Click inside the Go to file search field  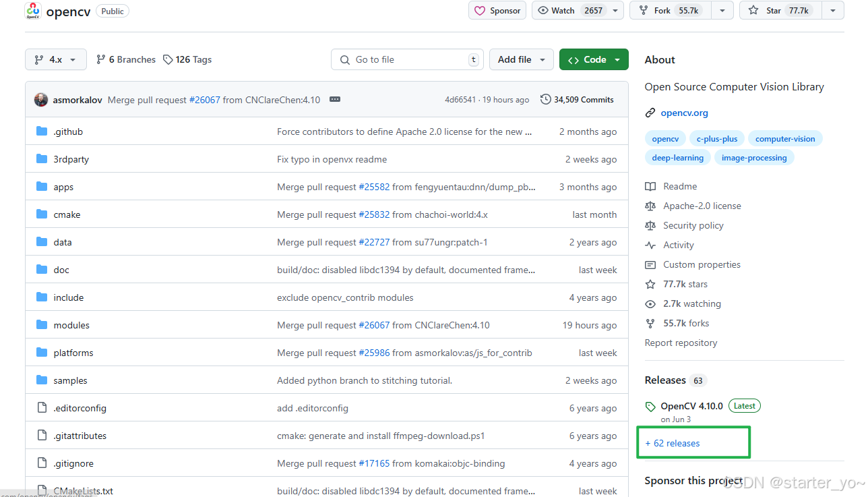[x=408, y=59]
